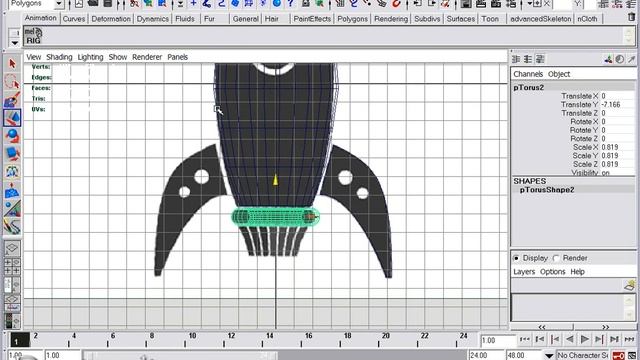Open the Object menu in Channel Box

559,74
